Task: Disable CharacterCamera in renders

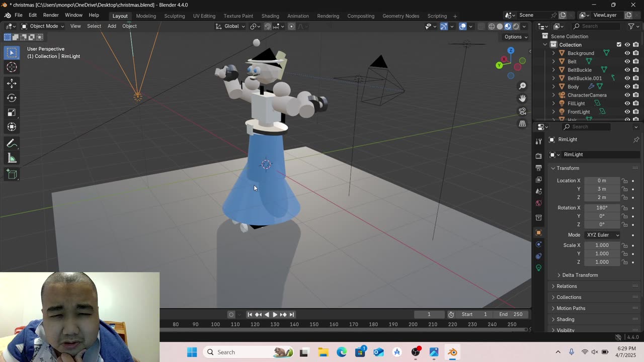Action: tap(636, 95)
